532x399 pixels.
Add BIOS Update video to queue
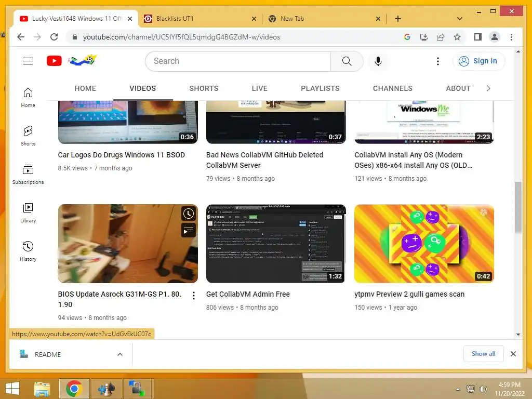[x=188, y=231]
